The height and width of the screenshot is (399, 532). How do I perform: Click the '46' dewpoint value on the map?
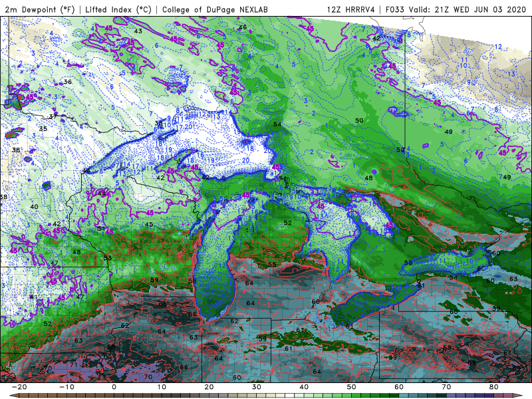click(243, 27)
